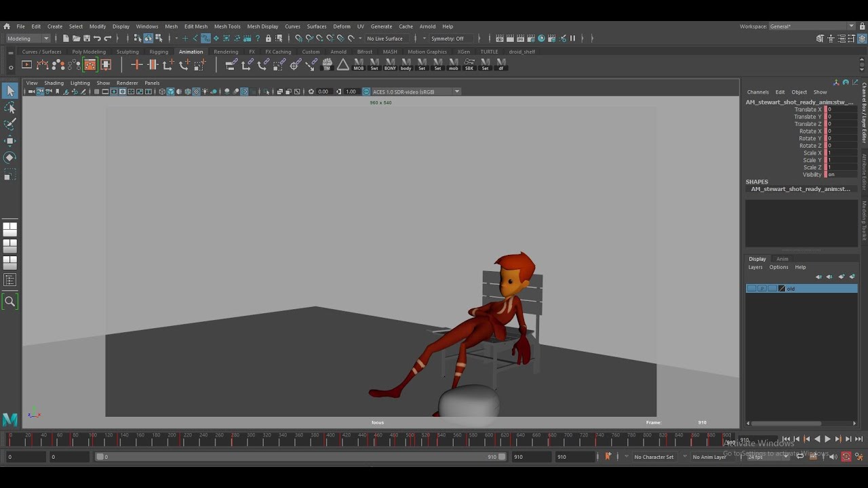Screen dimensions: 868x488
Task: Click the range slider bar
Action: pos(301,457)
